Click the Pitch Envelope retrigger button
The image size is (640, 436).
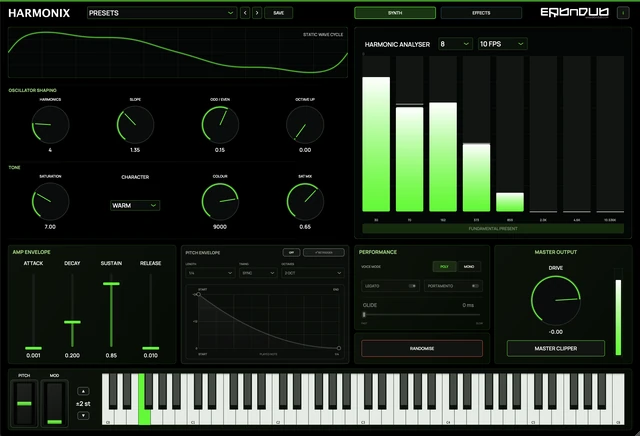[324, 253]
